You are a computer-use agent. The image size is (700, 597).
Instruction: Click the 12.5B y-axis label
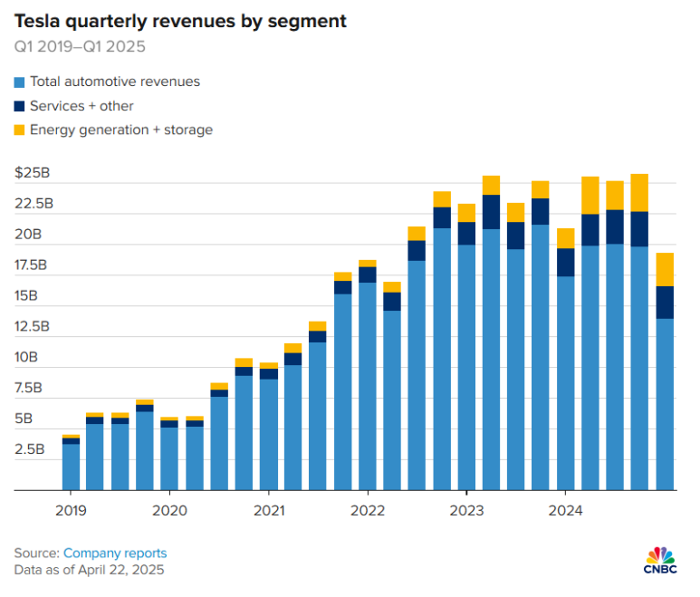(32, 326)
